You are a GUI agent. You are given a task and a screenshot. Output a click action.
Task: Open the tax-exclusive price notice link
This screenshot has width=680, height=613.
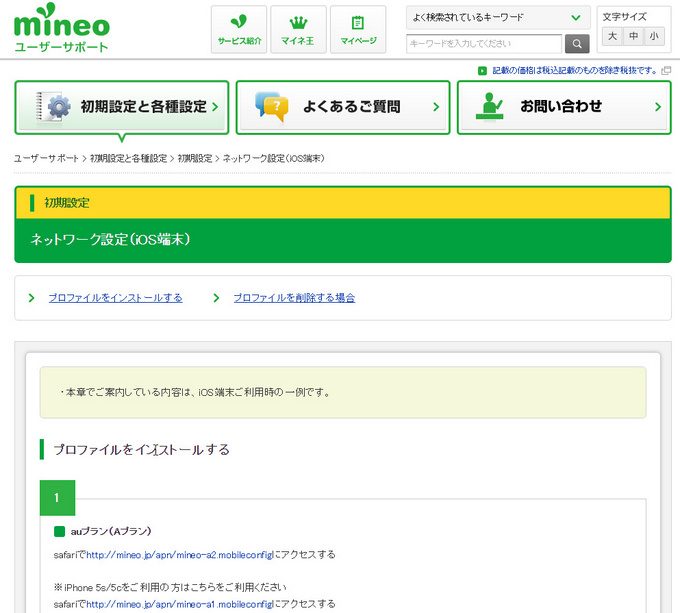(x=575, y=70)
